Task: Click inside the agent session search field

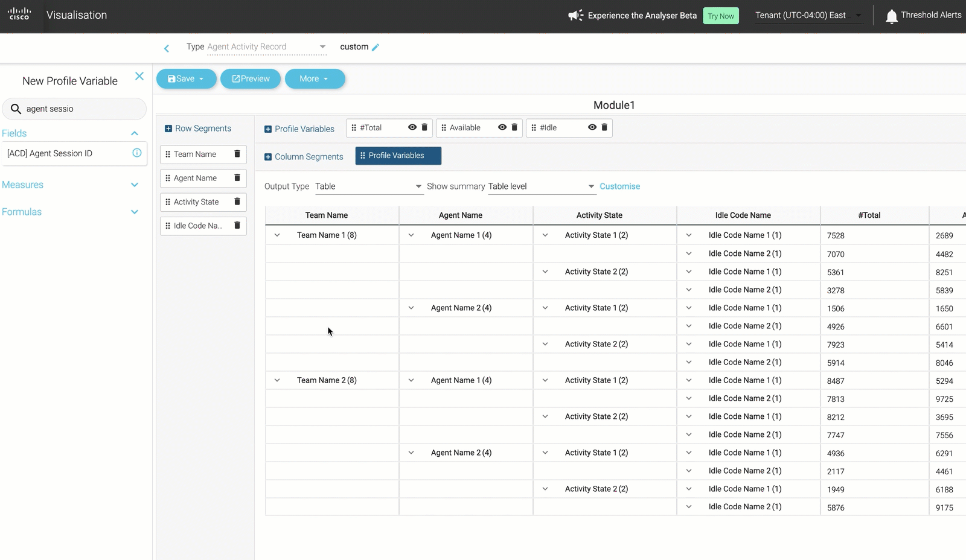Action: click(x=74, y=109)
